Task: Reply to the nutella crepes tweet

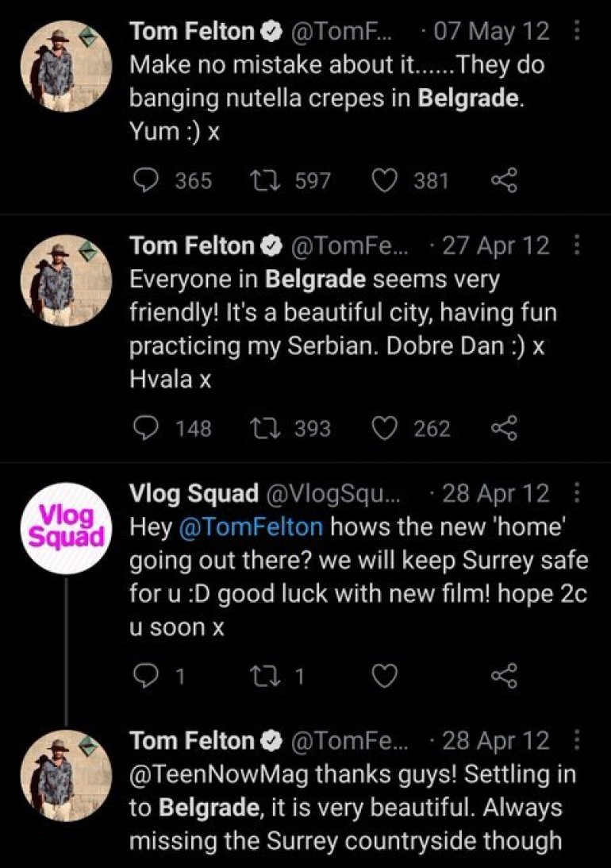Action: pos(145,181)
